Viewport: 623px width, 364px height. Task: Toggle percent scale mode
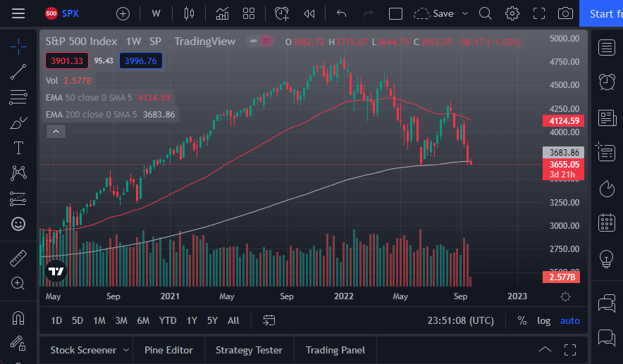(522, 320)
